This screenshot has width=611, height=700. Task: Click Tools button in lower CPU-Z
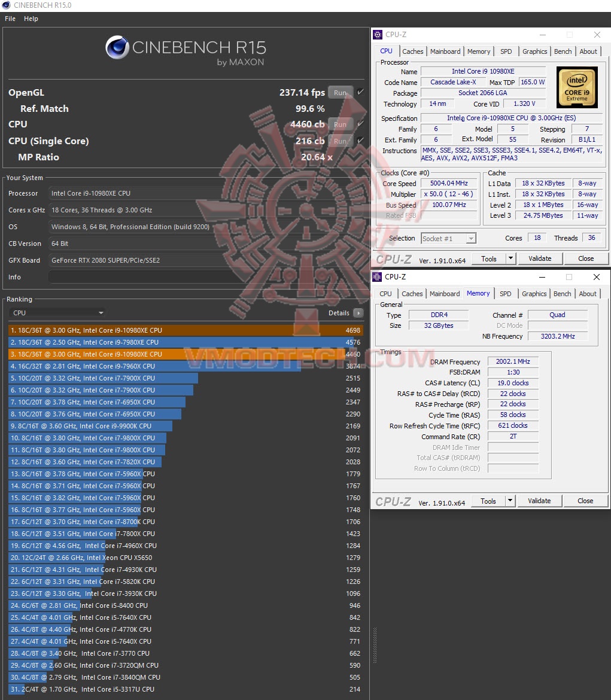click(488, 501)
